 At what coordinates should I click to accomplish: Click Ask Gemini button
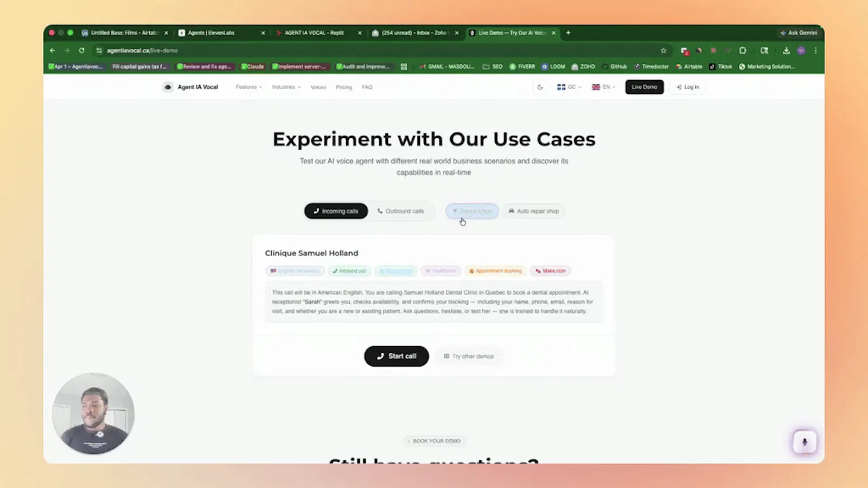[799, 33]
